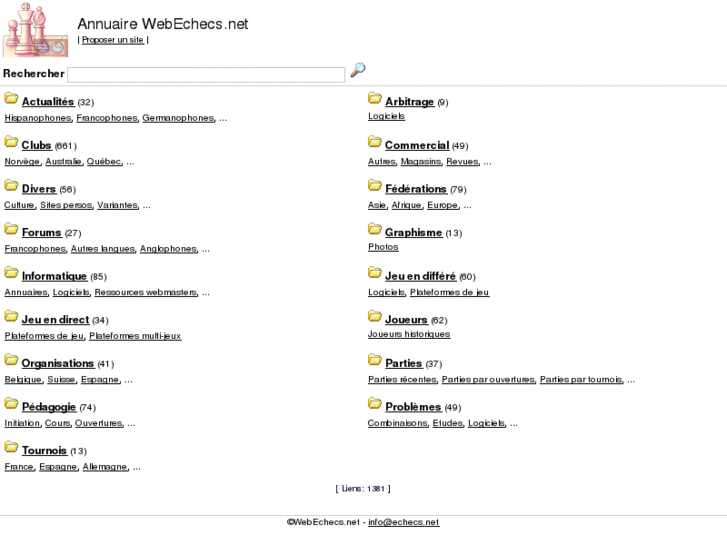
Task: Open the Jeu en différé category
Action: [x=421, y=276]
